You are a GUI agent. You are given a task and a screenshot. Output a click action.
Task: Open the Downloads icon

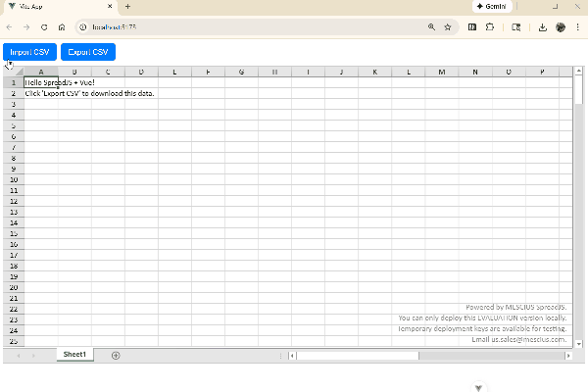pos(543,27)
